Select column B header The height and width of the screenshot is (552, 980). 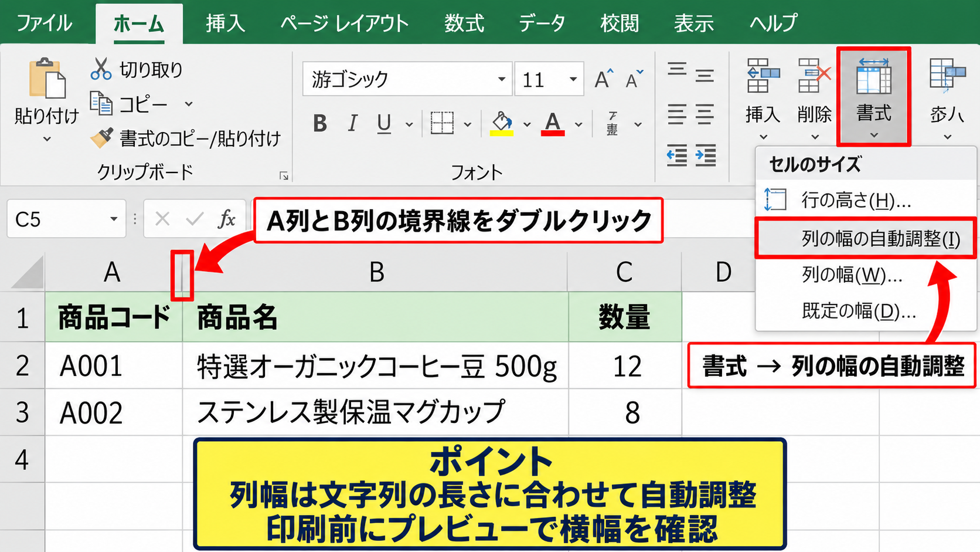pyautogui.click(x=376, y=272)
